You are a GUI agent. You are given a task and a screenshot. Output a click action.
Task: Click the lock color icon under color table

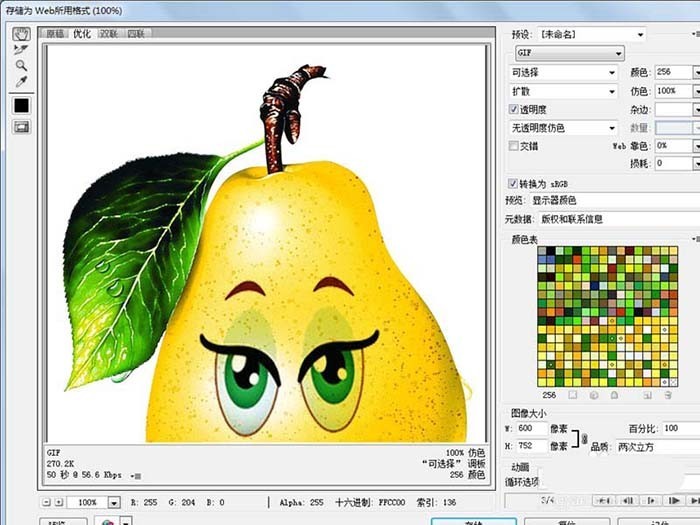coord(614,395)
